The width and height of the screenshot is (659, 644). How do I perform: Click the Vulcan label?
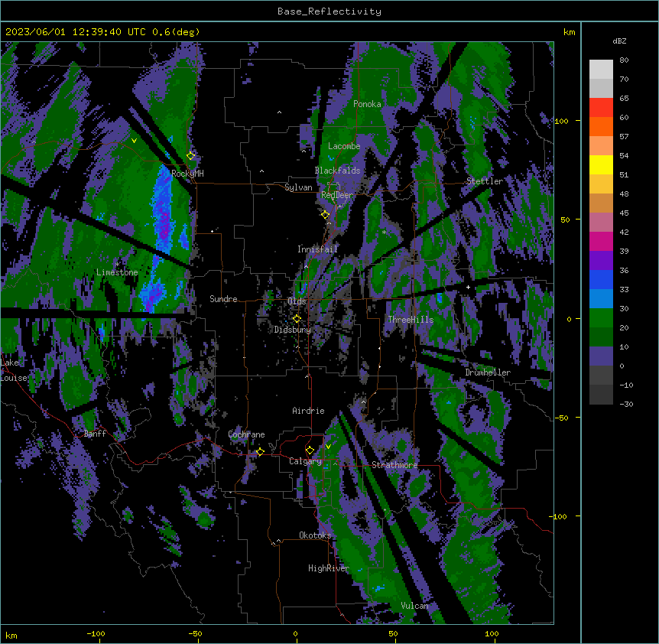[415, 606]
